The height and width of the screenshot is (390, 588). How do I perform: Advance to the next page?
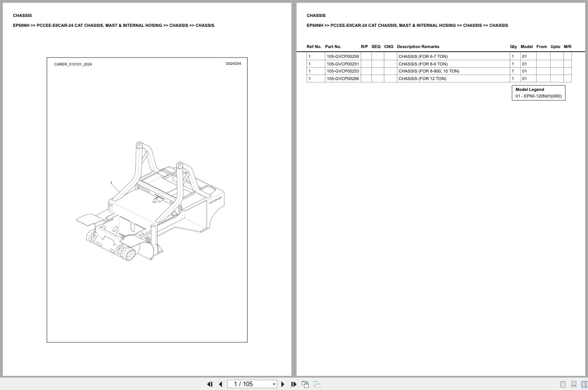[282, 384]
